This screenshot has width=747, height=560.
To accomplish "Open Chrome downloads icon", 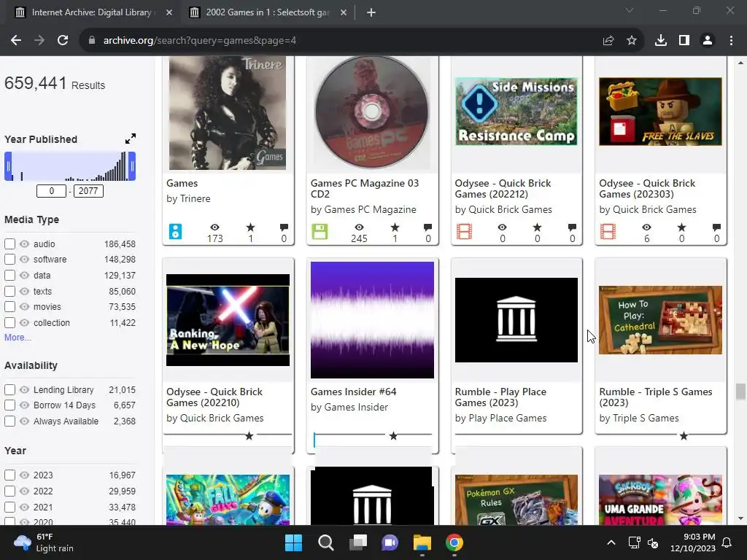I will pyautogui.click(x=661, y=41).
